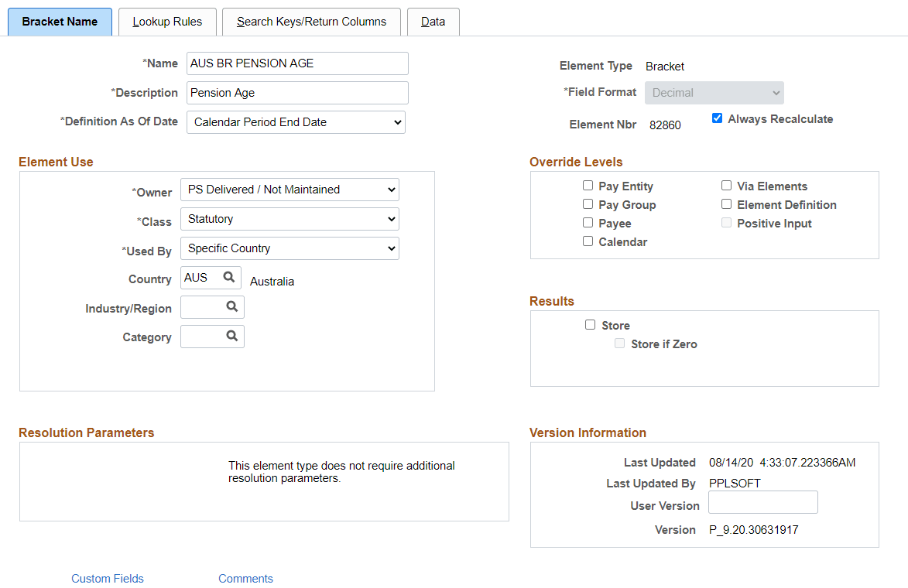
Task: Click the Resolution Parameters heading
Action: coord(86,433)
